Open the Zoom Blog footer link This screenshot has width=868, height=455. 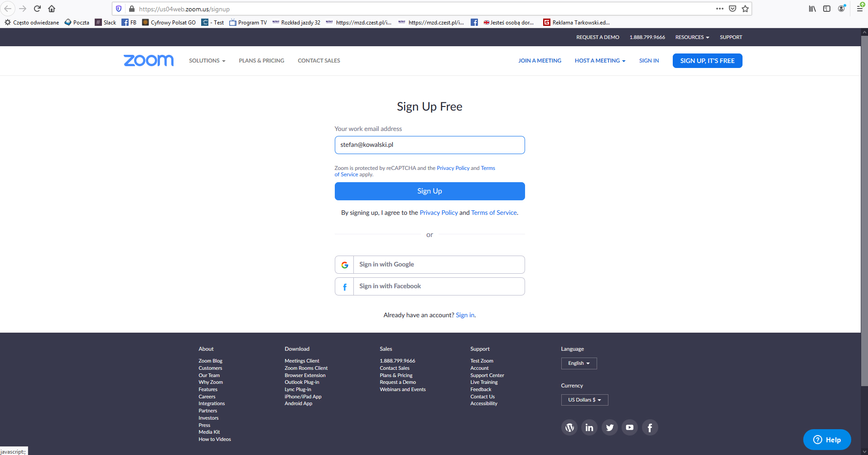[x=210, y=361]
